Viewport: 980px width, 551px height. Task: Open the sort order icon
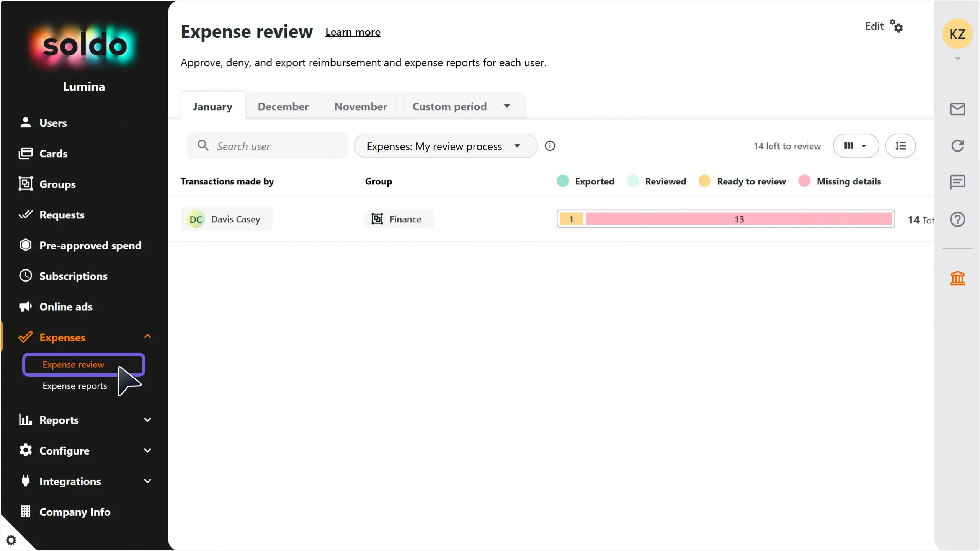pyautogui.click(x=902, y=146)
